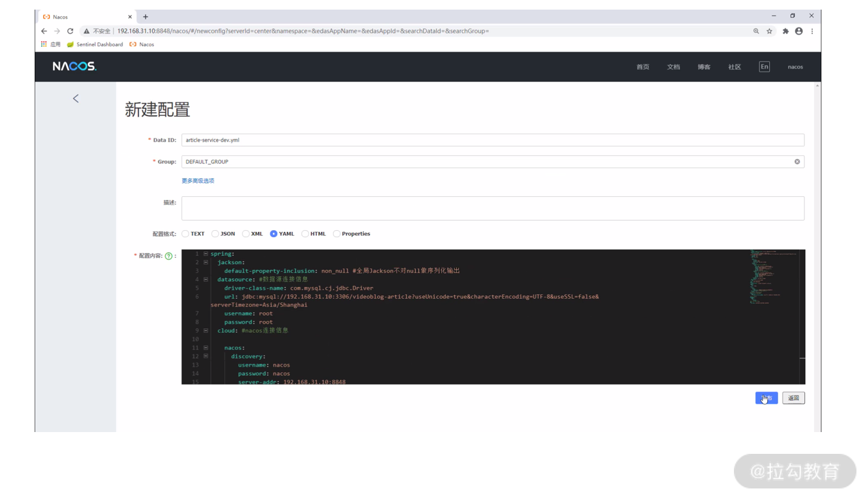Select the HTML format radio button
The image size is (868, 500).
tap(305, 234)
